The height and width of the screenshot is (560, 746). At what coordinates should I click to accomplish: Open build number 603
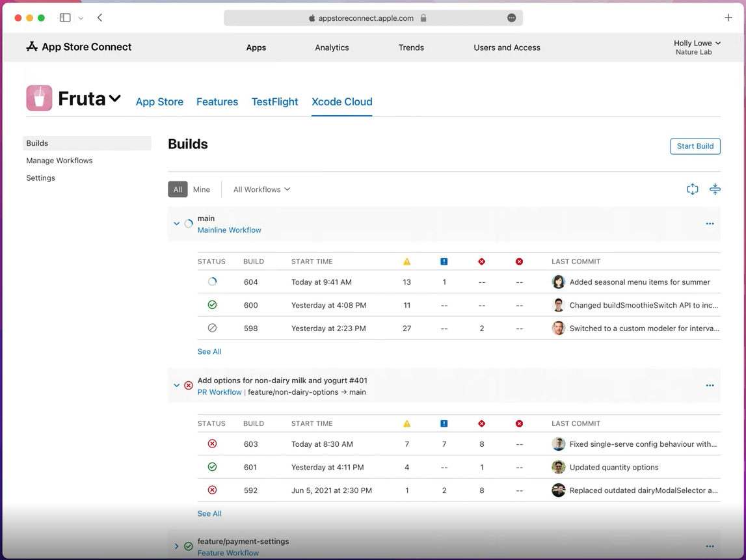(251, 444)
